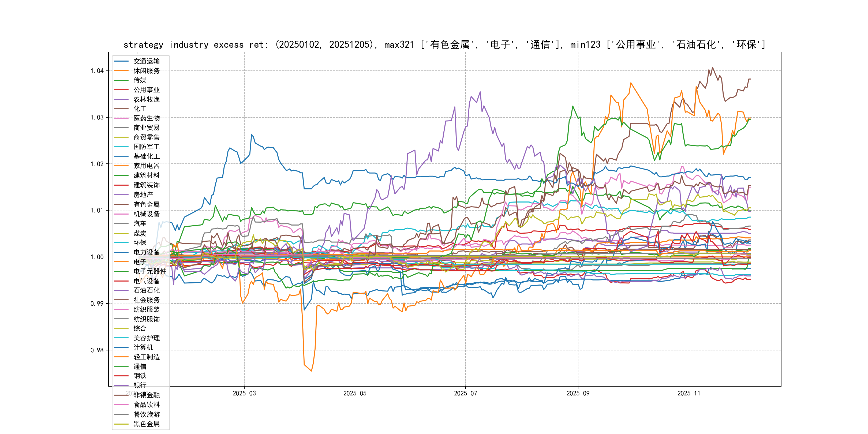Image resolution: width=868 pixels, height=434 pixels.
Task: Select the 非银金融 legend label
Action: click(146, 395)
